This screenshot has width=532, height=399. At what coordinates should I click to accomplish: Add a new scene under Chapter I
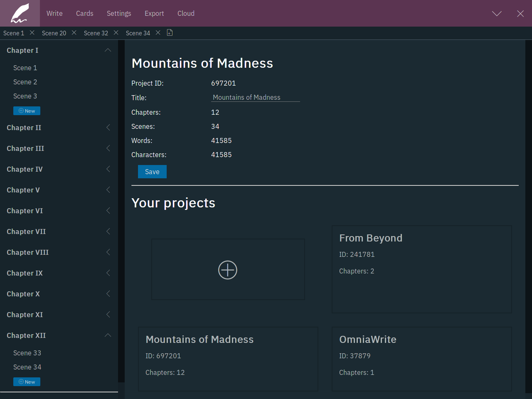point(27,111)
